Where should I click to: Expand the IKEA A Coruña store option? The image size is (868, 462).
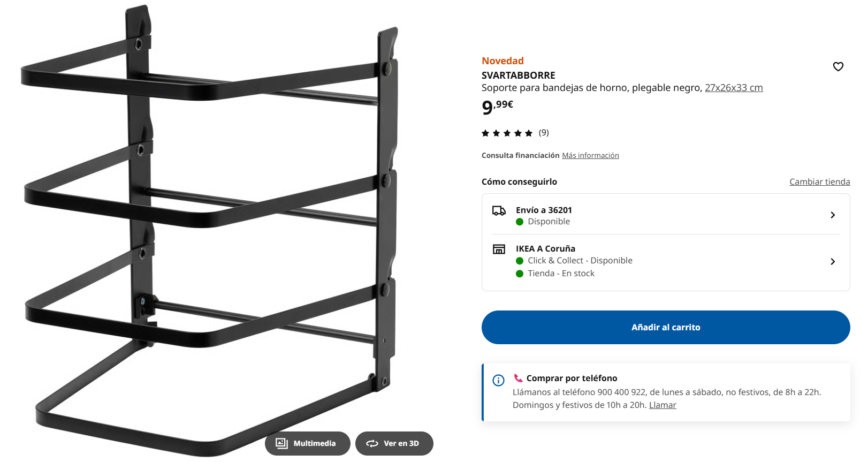coord(832,261)
